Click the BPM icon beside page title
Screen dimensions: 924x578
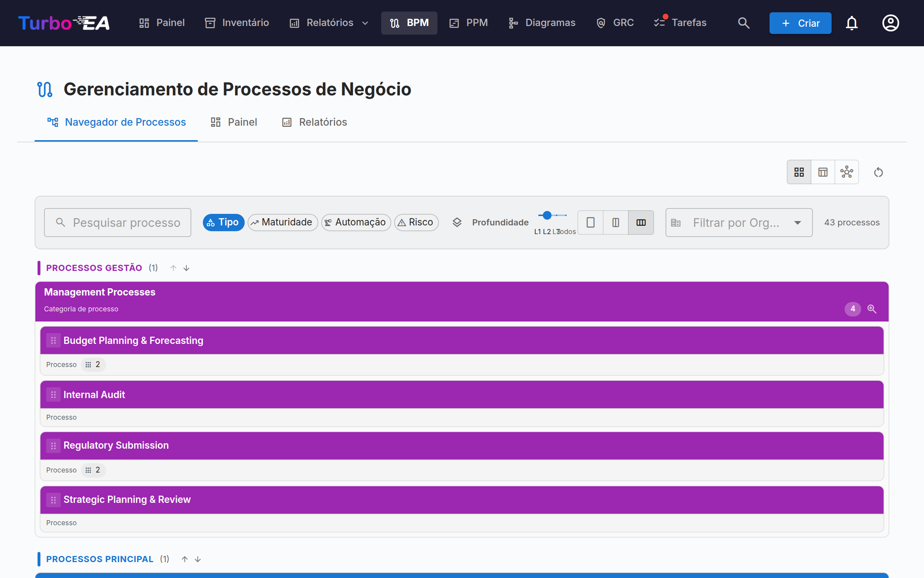[x=45, y=90]
